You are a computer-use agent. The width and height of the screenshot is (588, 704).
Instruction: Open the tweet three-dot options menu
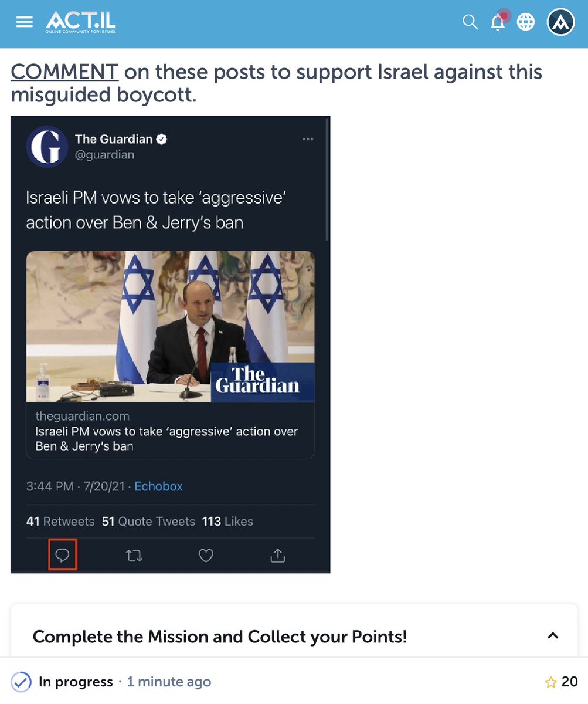308,140
